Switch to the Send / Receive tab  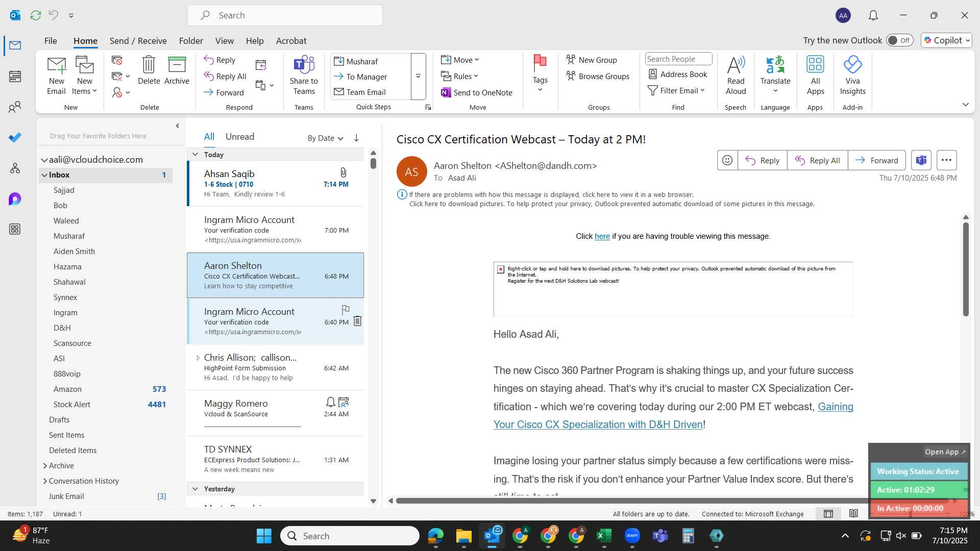click(x=138, y=40)
